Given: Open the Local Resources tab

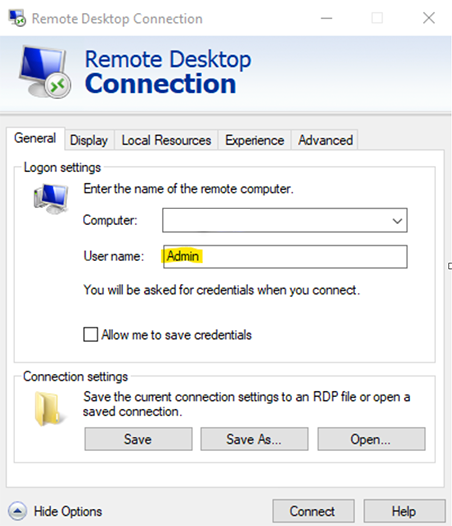Looking at the screenshot, I should click(166, 140).
